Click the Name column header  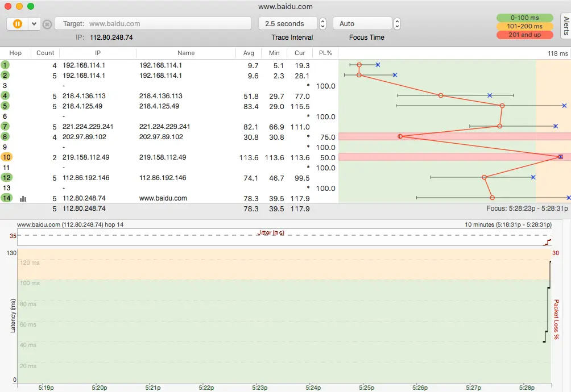click(x=186, y=53)
